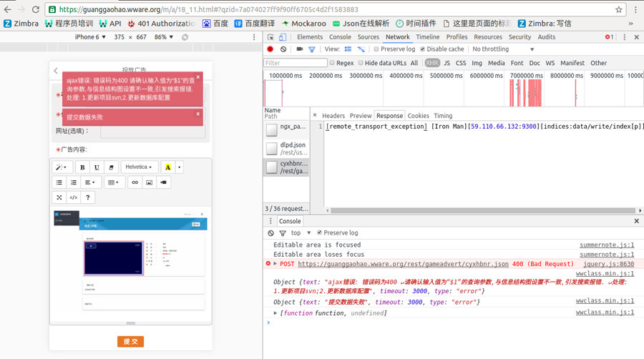The image size is (644, 359).
Task: Clear network log with the clear icon
Action: coord(283,49)
